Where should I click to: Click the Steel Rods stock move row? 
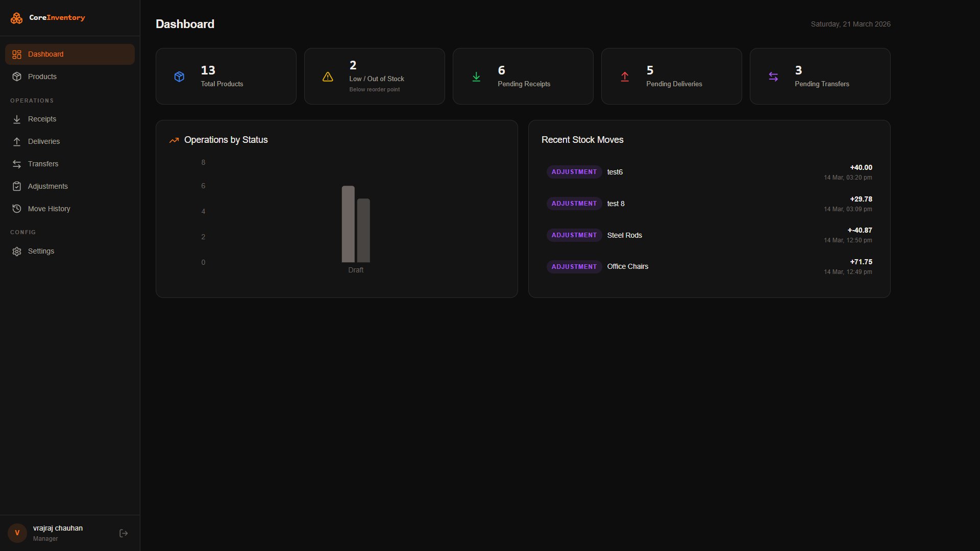[x=709, y=235]
